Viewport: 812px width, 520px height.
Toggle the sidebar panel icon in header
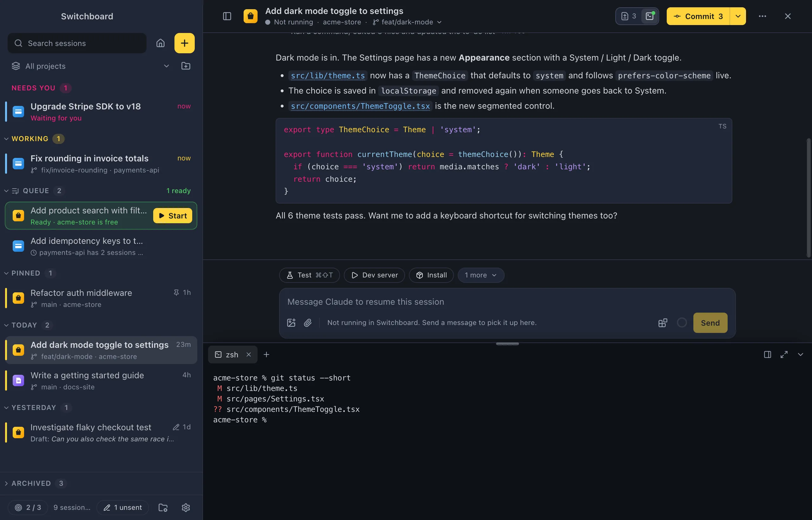coord(227,16)
